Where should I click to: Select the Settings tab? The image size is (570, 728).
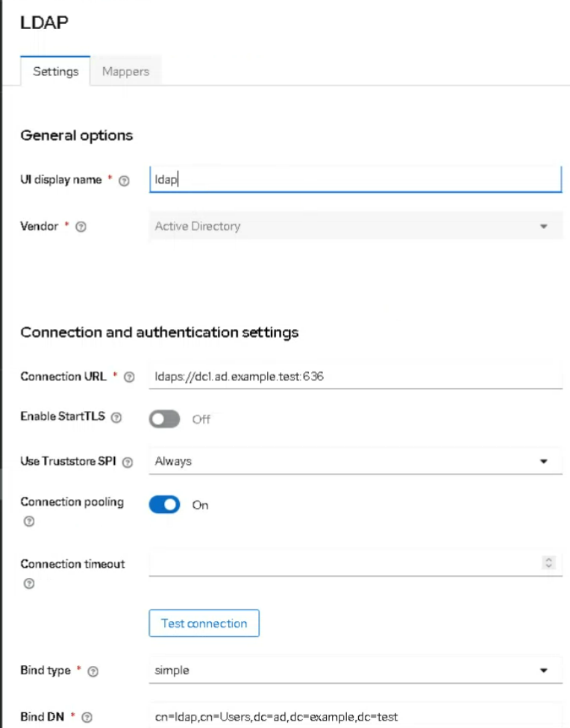56,72
